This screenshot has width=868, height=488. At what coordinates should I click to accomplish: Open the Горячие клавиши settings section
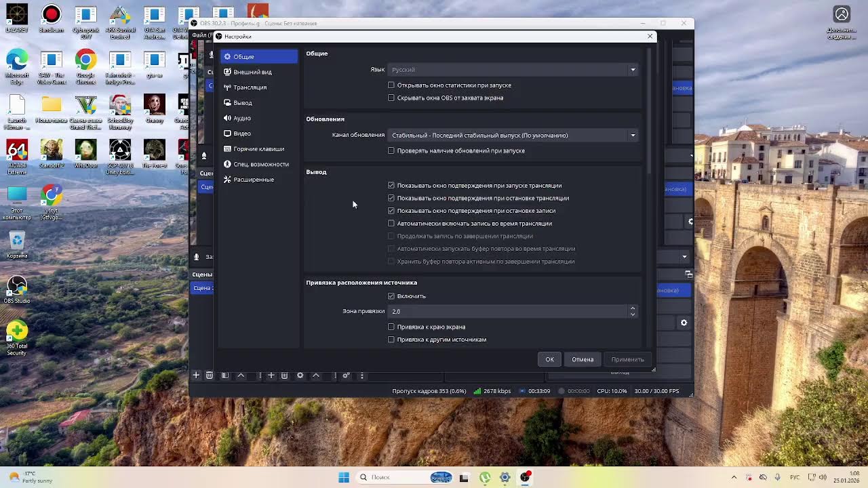(258, 149)
